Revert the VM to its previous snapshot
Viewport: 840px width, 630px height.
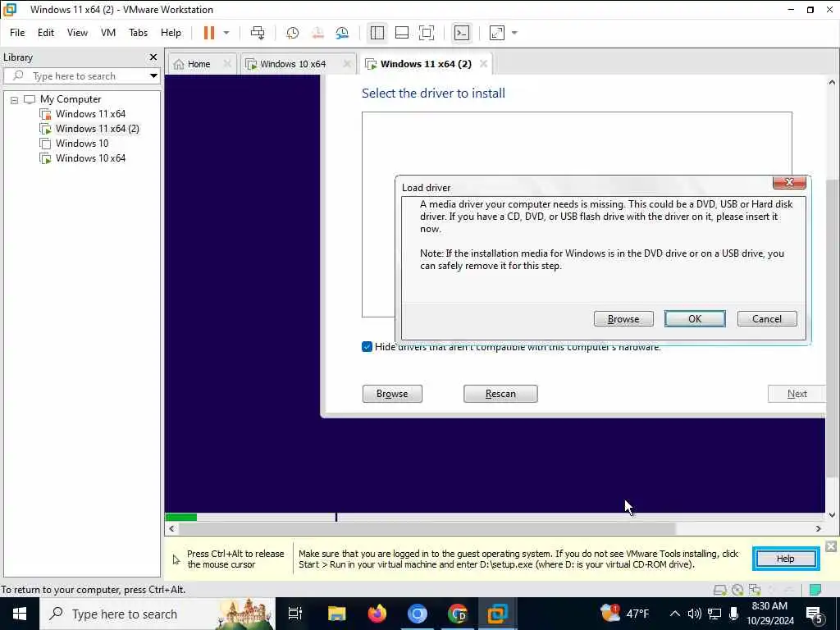click(x=317, y=33)
